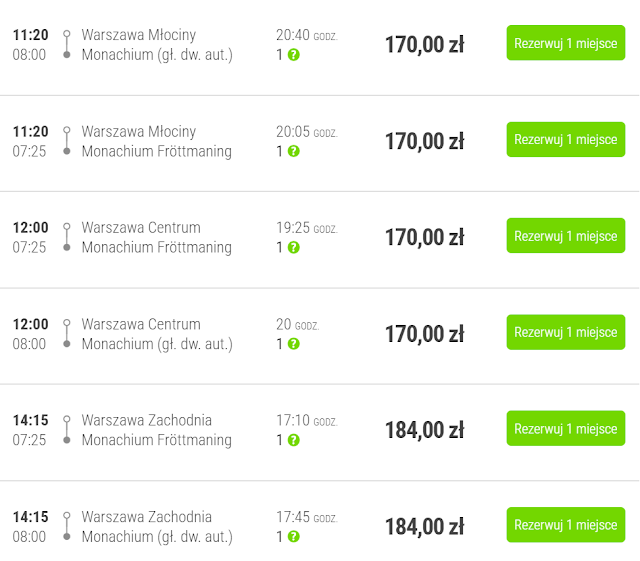Click the 20 godz. duration label
The image size is (640, 561).
(296, 324)
